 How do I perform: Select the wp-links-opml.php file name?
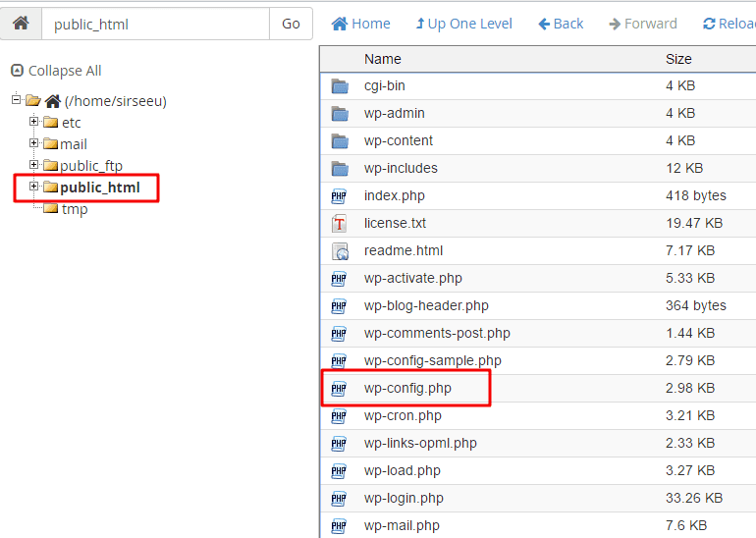tap(420, 443)
